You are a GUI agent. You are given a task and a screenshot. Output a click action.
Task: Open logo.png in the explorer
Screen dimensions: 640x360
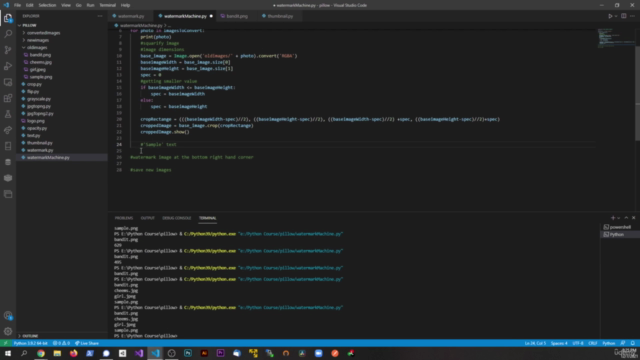(x=36, y=121)
